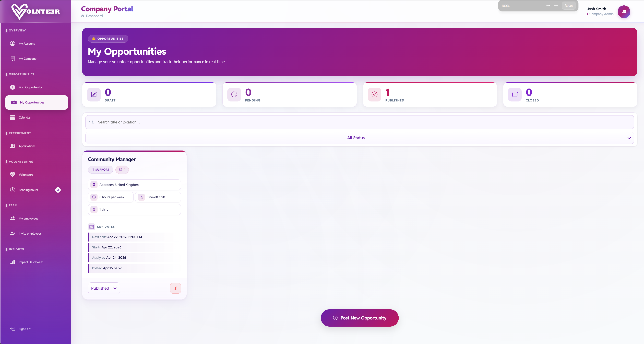
Task: Click the My Account person icon
Action: tap(13, 43)
